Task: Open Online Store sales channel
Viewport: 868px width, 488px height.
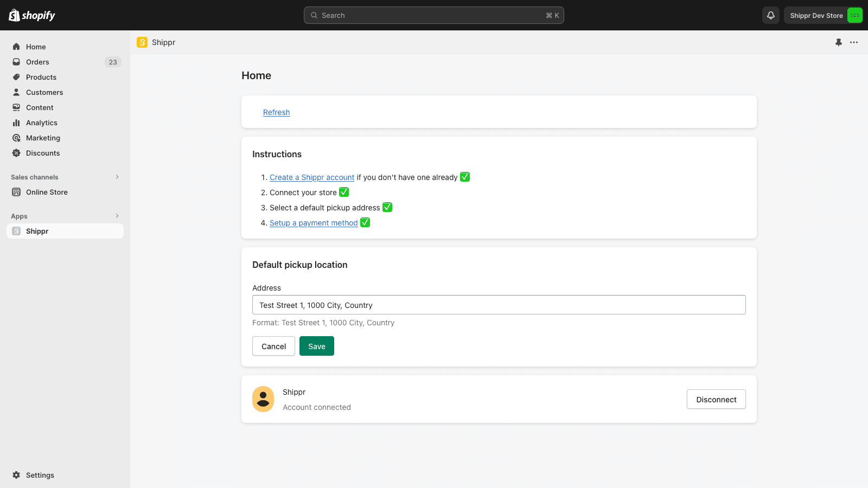Action: [x=47, y=192]
